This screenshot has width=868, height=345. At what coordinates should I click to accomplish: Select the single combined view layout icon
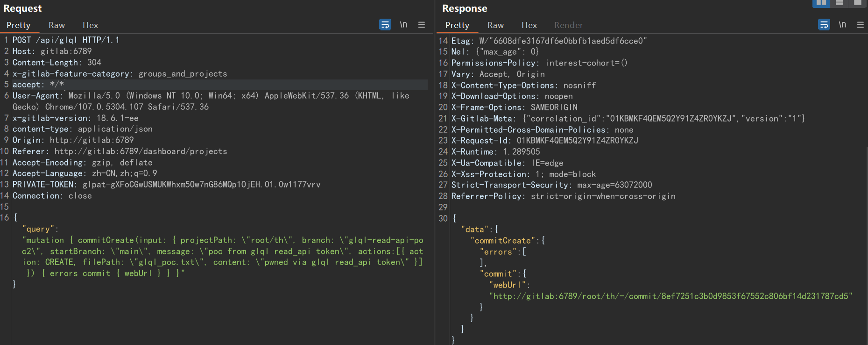(858, 3)
